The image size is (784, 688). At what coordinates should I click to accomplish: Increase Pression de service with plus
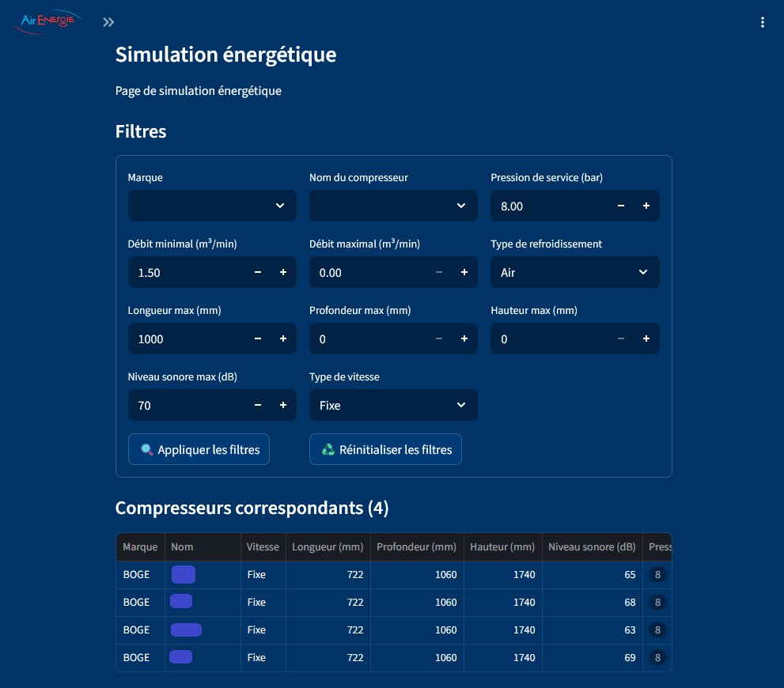[646, 206]
